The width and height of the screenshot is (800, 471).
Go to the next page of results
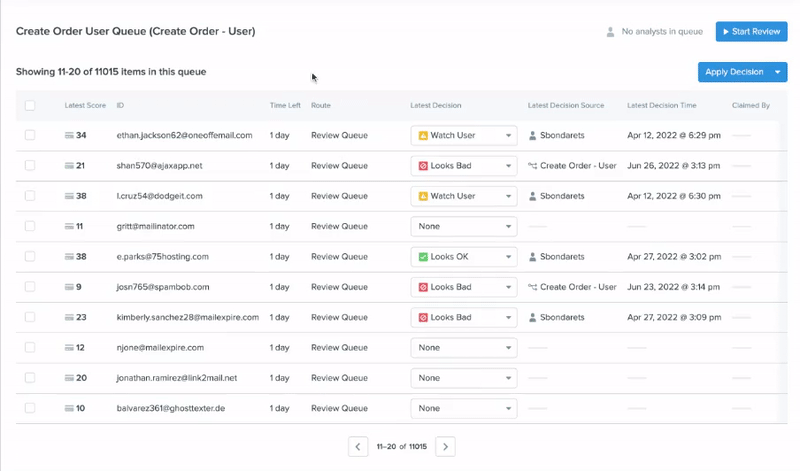pos(445,447)
